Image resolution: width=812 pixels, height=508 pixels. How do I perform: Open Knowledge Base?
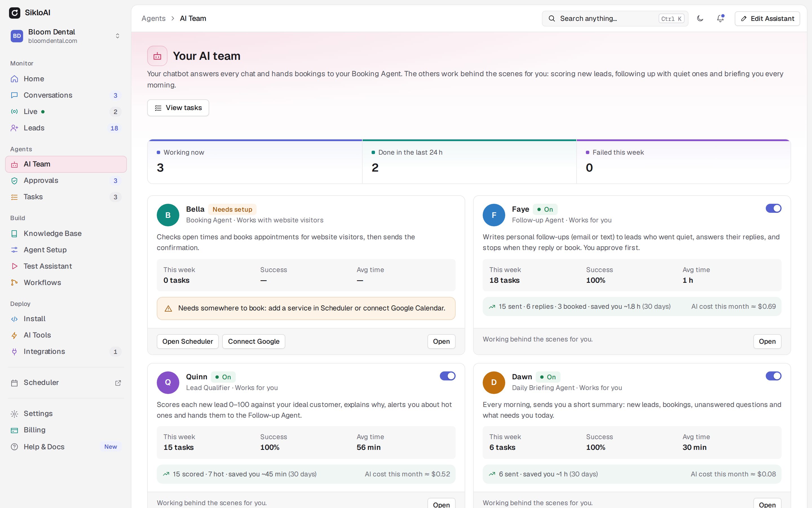(x=66, y=233)
